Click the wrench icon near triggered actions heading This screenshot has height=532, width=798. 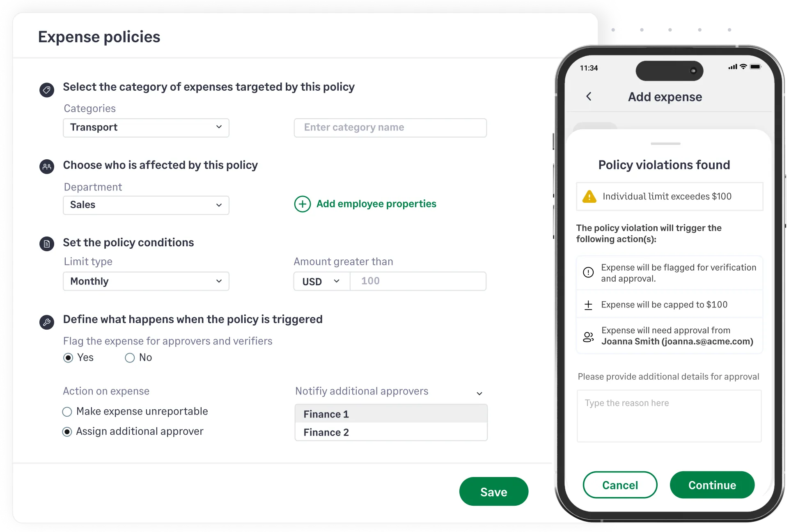click(47, 322)
